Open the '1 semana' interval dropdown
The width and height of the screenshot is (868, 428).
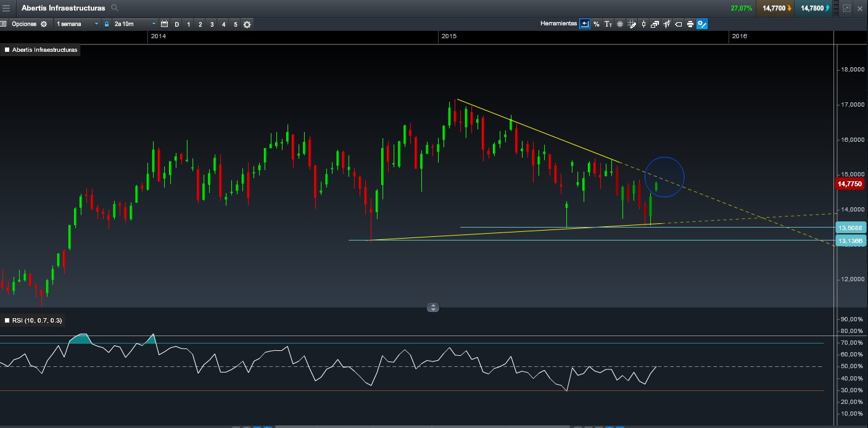pyautogui.click(x=77, y=24)
